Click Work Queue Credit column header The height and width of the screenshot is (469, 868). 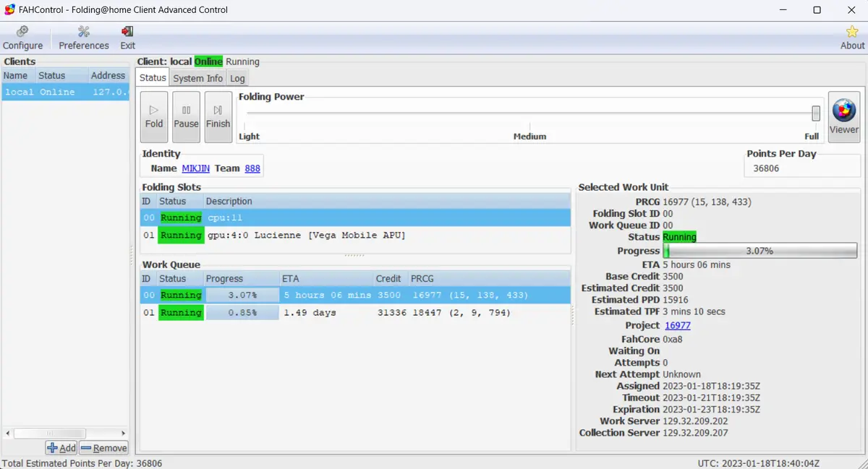(x=391, y=278)
